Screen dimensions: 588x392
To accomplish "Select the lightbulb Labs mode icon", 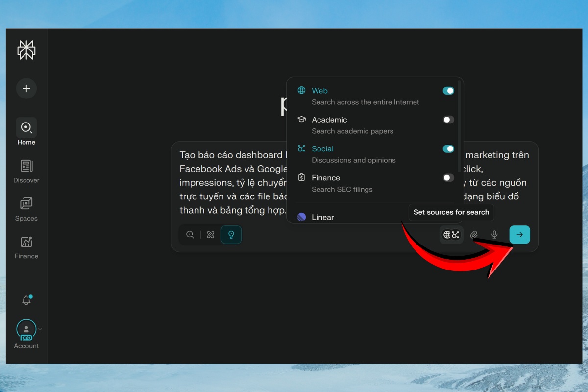I will click(231, 235).
